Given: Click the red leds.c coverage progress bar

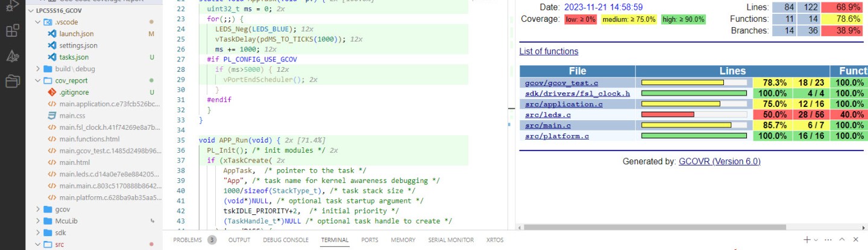Looking at the screenshot, I should tap(668, 115).
